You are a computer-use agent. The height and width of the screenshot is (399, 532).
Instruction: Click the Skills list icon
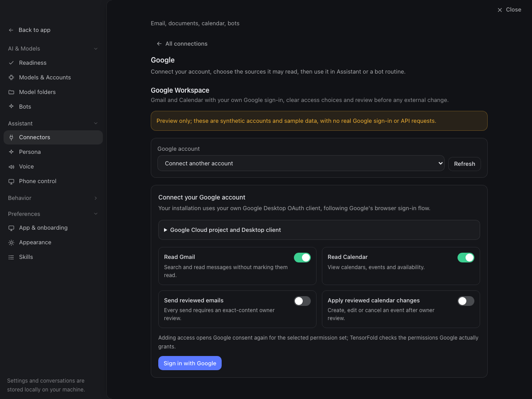pyautogui.click(x=11, y=257)
